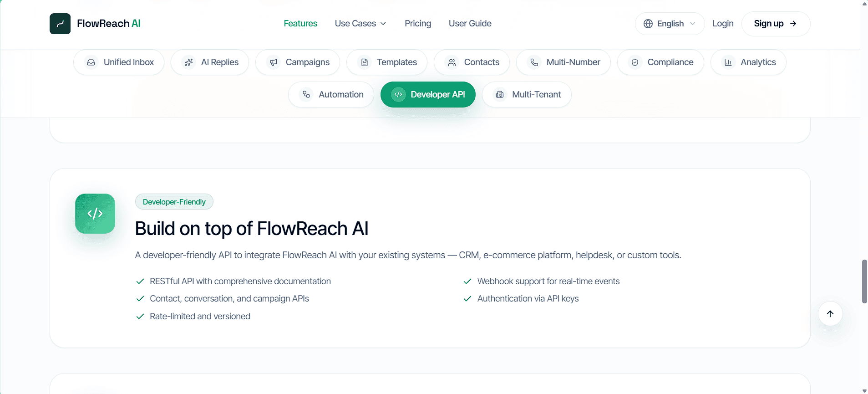Click the "Rate-limited and versioned" text
This screenshot has height=394, width=868.
click(x=200, y=317)
